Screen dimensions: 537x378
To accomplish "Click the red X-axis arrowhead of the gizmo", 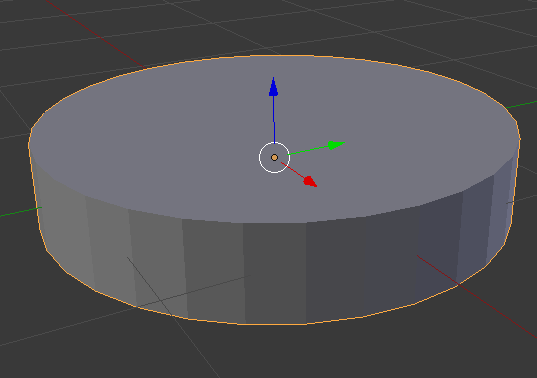I will tap(310, 181).
